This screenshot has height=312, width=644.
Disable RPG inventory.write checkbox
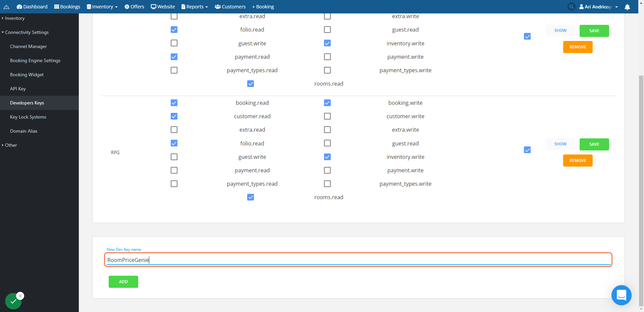327,157
